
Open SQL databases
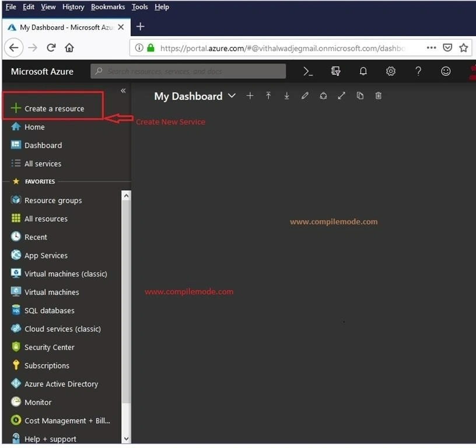[x=43, y=310]
